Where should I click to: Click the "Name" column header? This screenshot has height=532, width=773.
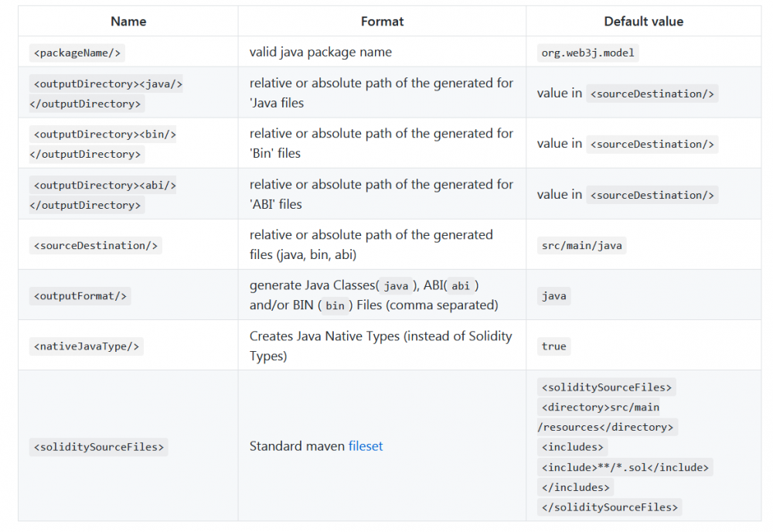[128, 22]
